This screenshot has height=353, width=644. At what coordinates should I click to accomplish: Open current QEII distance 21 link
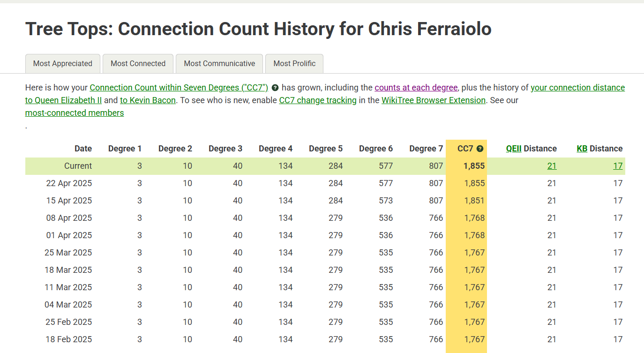pyautogui.click(x=552, y=166)
